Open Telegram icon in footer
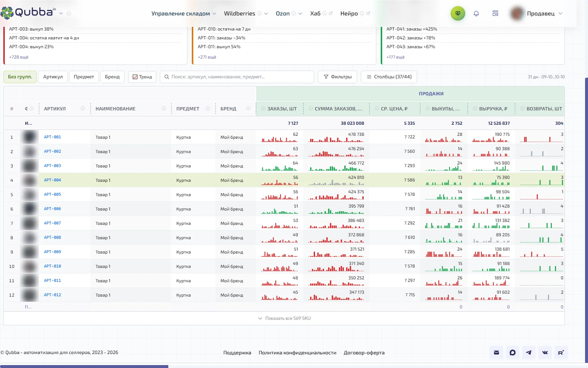The height and width of the screenshot is (368, 588). (528, 353)
